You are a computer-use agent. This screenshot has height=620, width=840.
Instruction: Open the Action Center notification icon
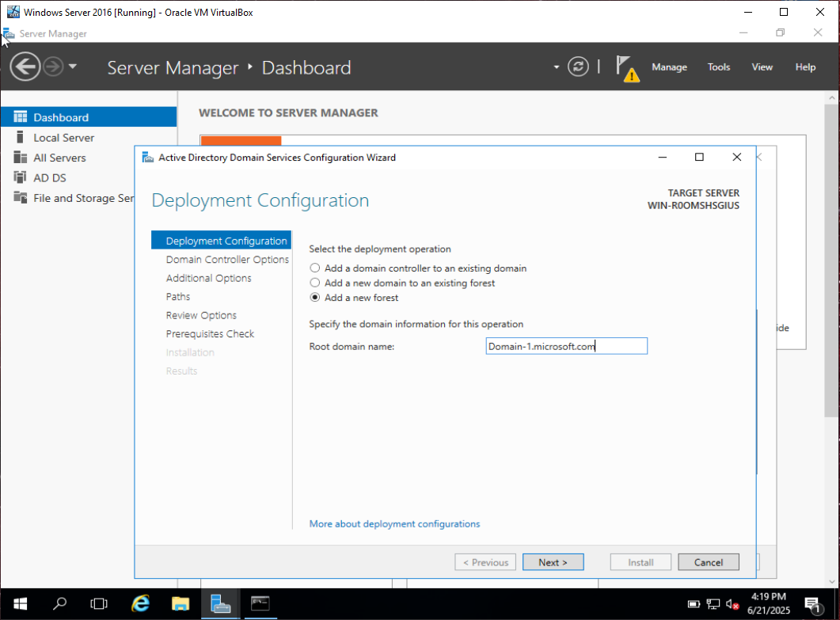point(812,606)
